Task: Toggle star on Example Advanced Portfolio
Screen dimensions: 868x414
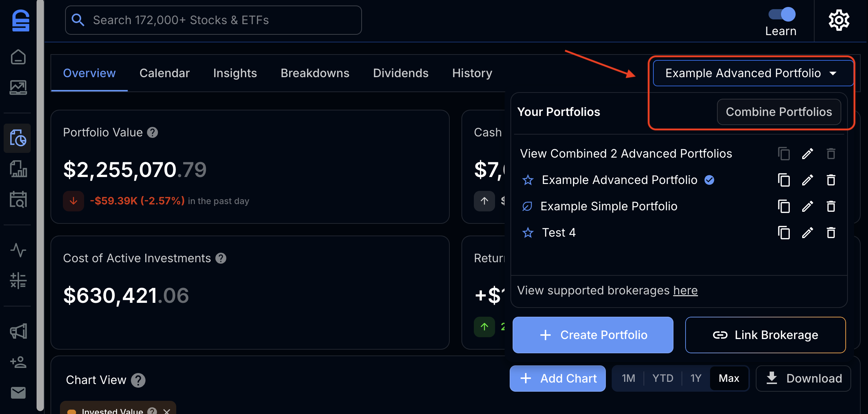Action: (x=528, y=180)
